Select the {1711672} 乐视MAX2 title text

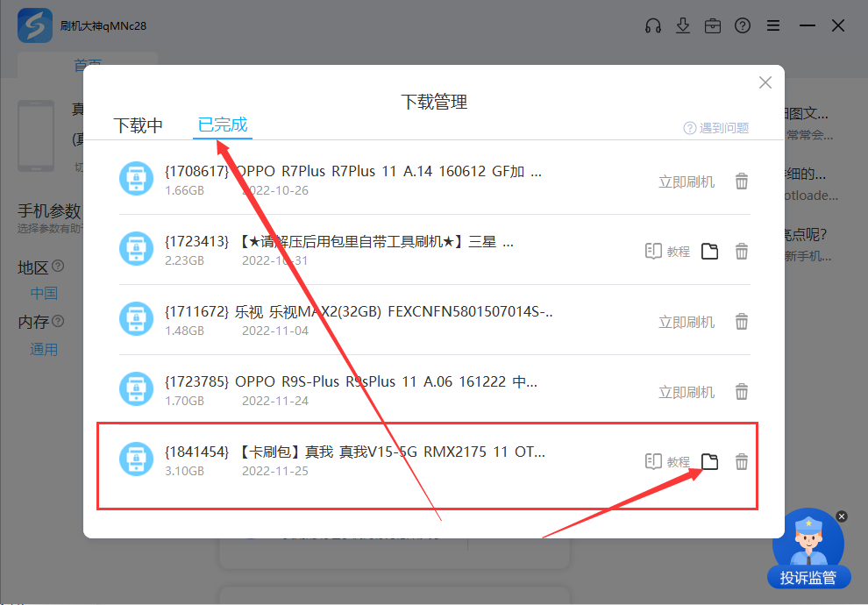point(359,311)
